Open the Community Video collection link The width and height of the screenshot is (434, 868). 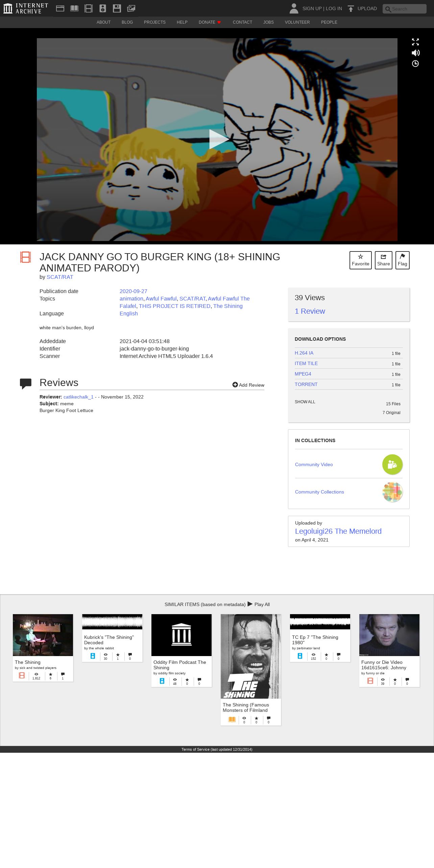[314, 464]
